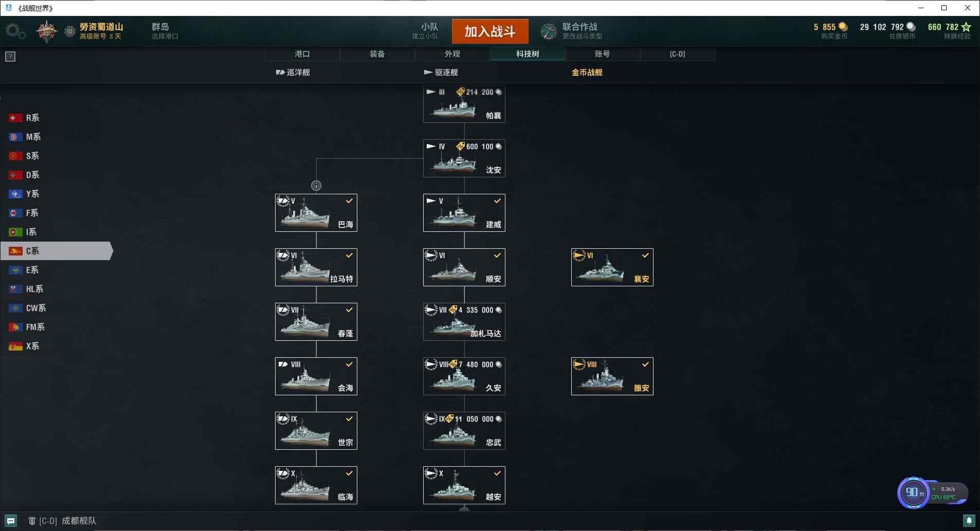Switch to the 港口 tab
This screenshot has height=531, width=980.
click(x=302, y=54)
